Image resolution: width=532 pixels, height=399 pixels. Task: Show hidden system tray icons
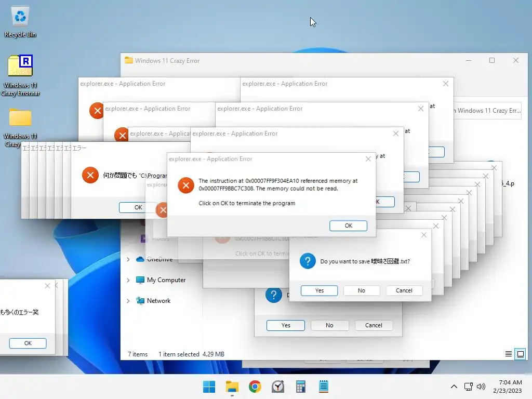point(454,387)
